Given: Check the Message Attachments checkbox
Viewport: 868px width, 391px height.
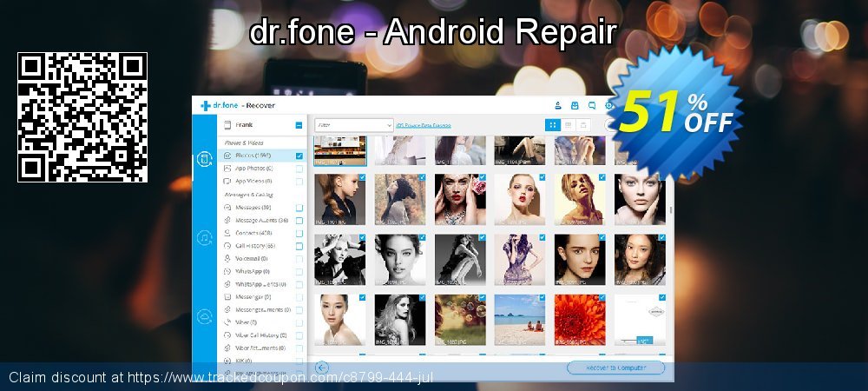Looking at the screenshot, I should (x=299, y=221).
